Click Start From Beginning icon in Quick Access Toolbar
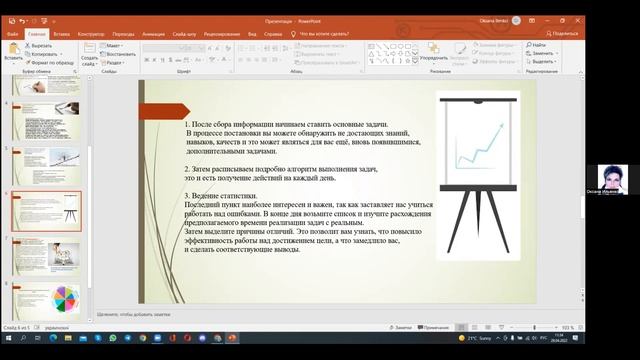 tap(44, 21)
